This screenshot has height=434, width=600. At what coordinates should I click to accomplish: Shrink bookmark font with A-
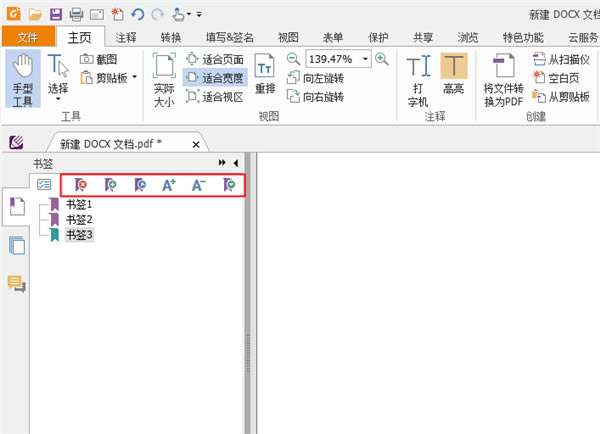pos(199,185)
